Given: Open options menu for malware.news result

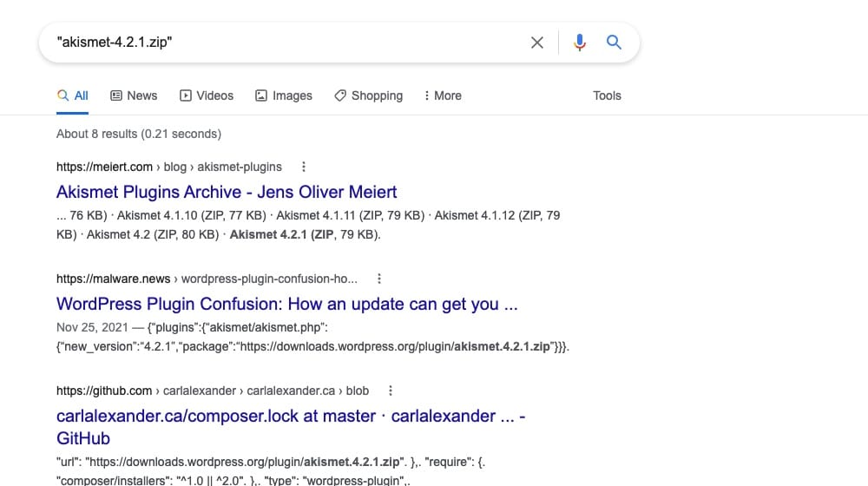Looking at the screenshot, I should point(379,279).
